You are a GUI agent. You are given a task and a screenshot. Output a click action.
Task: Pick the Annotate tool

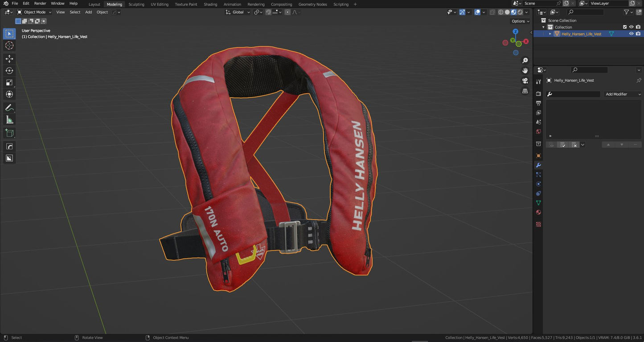point(9,107)
